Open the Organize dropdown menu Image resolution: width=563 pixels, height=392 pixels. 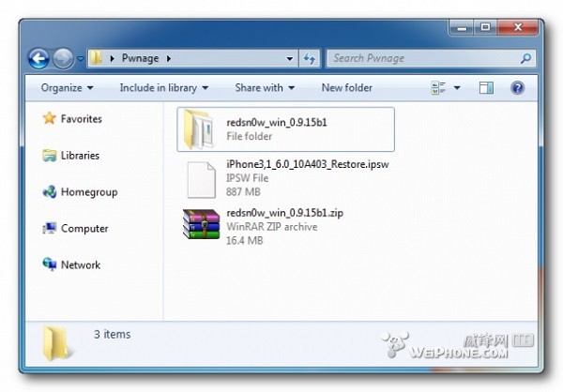pos(67,88)
